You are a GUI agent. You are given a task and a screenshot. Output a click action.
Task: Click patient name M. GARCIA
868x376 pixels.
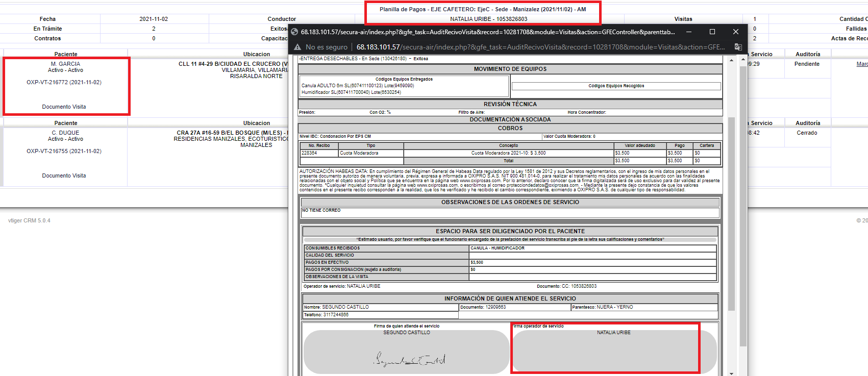pyautogui.click(x=65, y=64)
